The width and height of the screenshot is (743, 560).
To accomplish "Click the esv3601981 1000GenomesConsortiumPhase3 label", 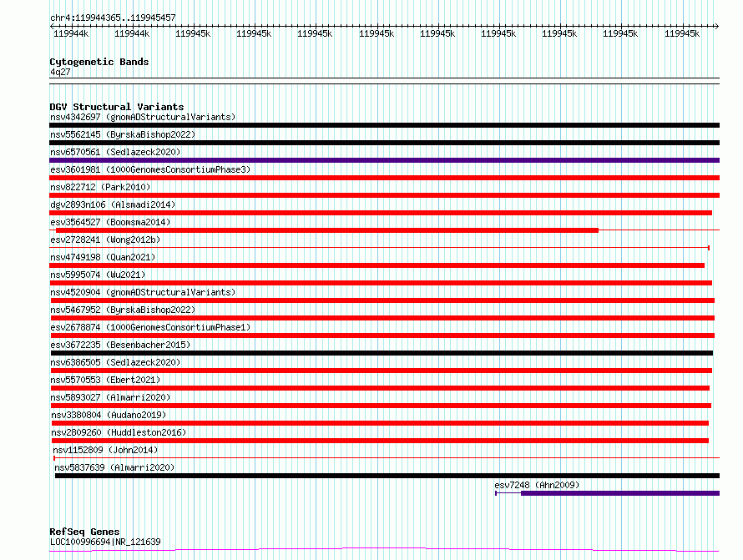I will coord(150,169).
